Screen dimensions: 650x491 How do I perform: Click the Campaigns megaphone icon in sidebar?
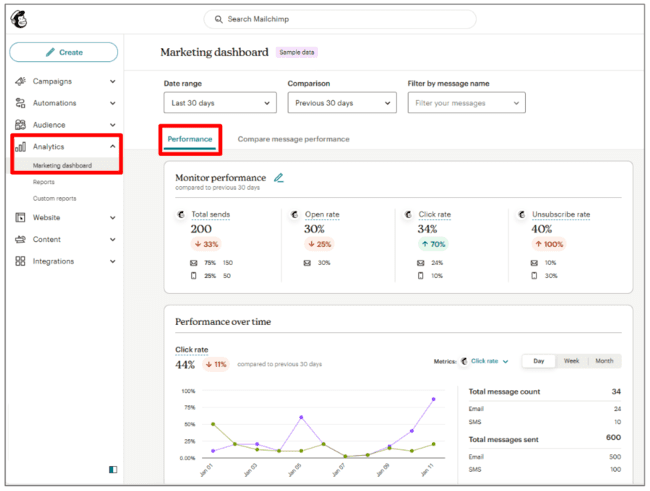coord(21,81)
